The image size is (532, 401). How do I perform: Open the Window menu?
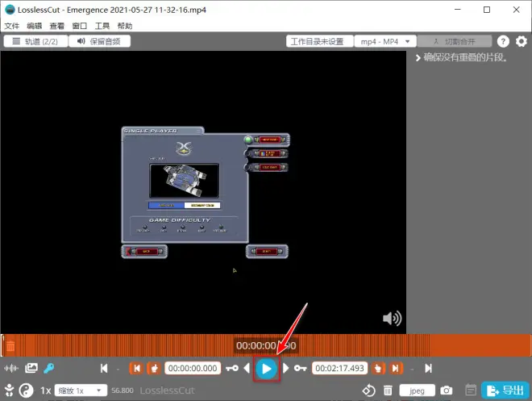[x=79, y=26]
